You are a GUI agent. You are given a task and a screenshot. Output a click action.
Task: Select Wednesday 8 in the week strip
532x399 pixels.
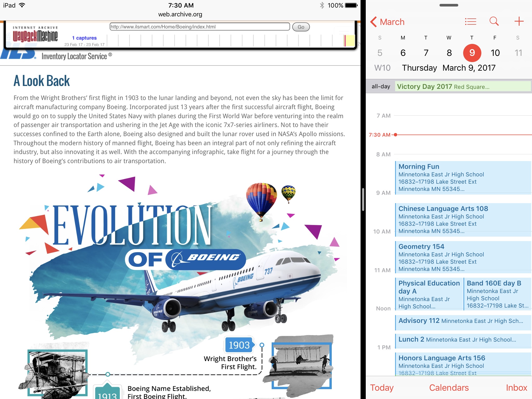(449, 53)
